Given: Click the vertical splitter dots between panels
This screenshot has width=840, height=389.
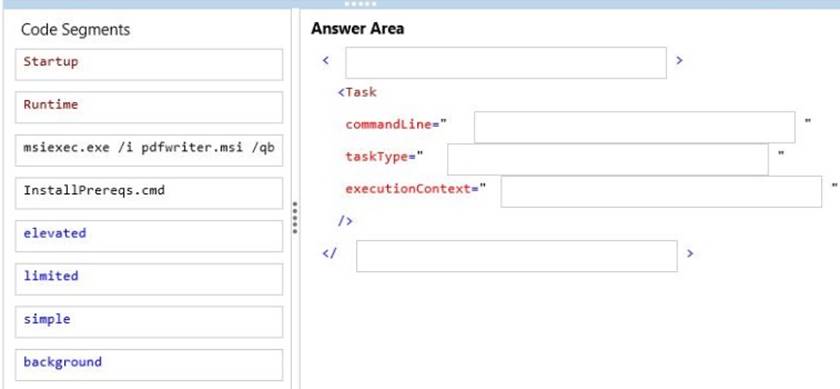Looking at the screenshot, I should coord(295,217).
